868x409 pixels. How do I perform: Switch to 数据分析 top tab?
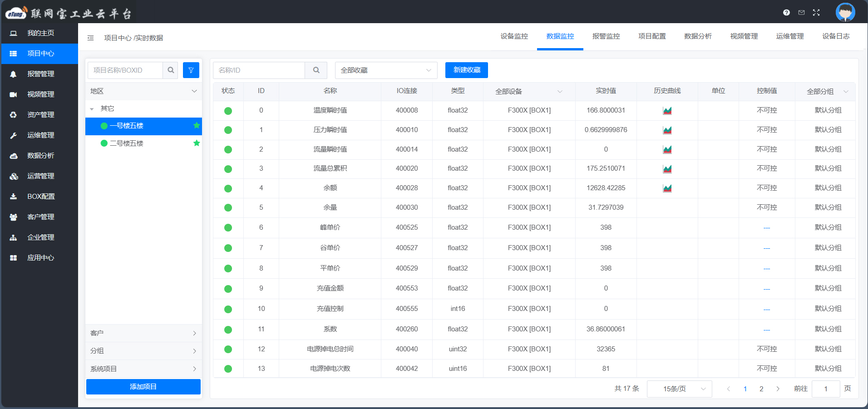(x=698, y=36)
